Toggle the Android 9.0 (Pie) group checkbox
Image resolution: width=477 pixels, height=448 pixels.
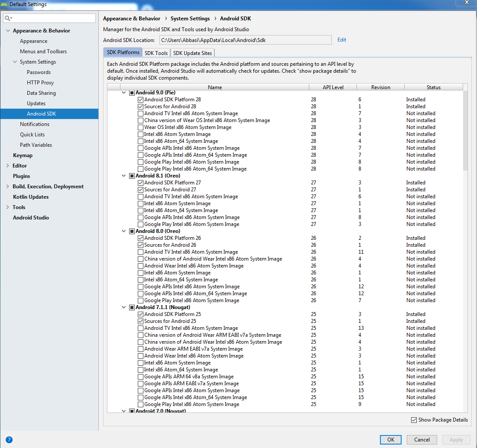pos(132,93)
